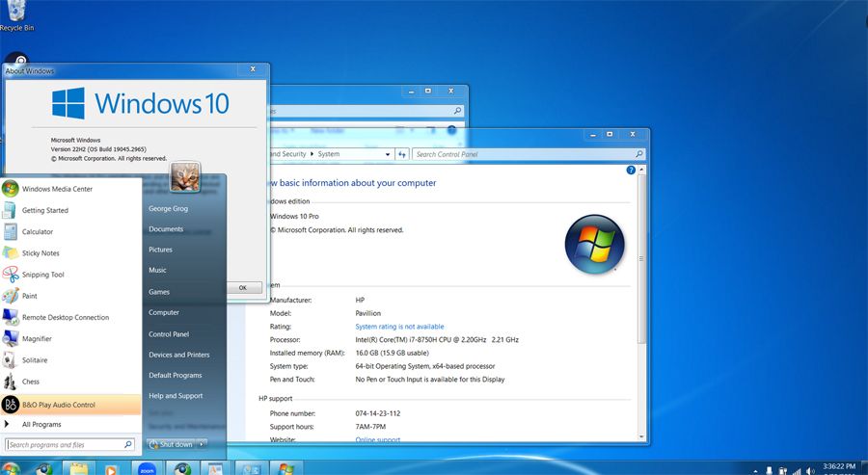
Task: Expand All Programs list
Action: click(x=70, y=425)
